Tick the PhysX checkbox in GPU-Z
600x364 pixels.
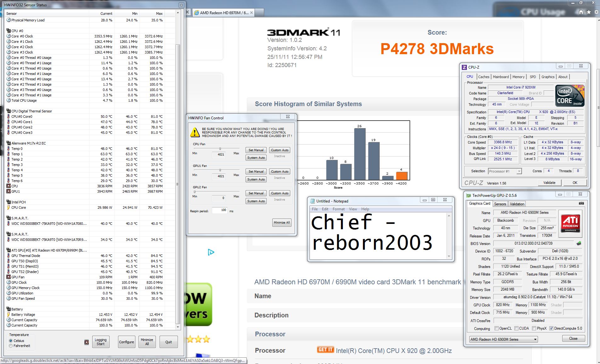point(534,328)
